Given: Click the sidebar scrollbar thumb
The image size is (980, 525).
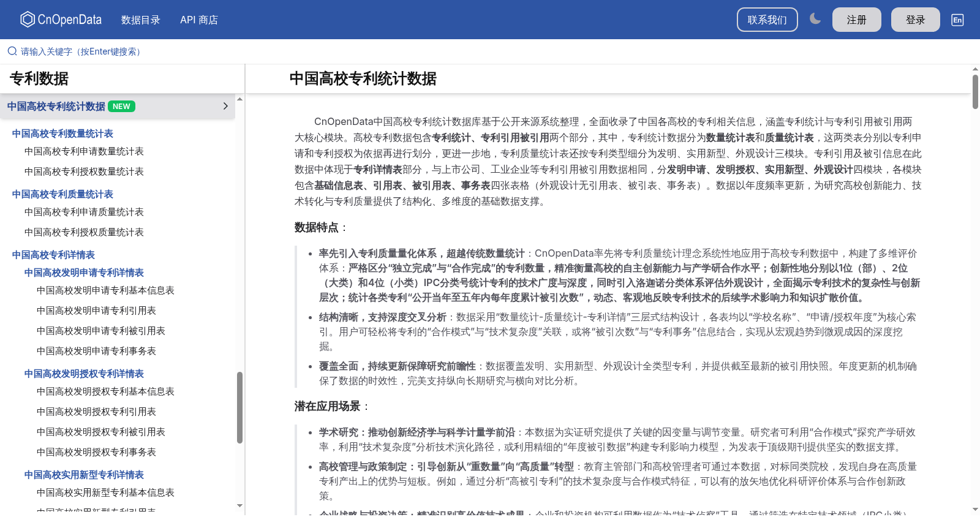Looking at the screenshot, I should pos(239,407).
